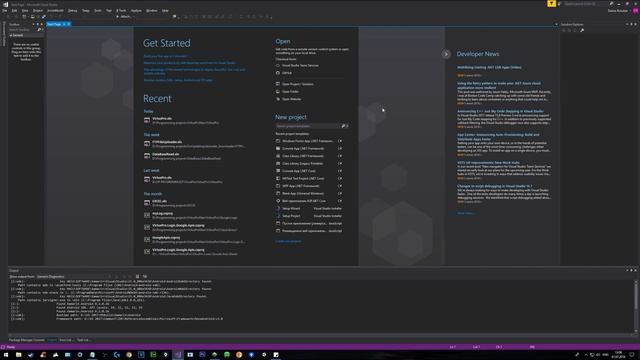Click first Get Started link
The height and width of the screenshot is (360, 640).
click(165, 56)
